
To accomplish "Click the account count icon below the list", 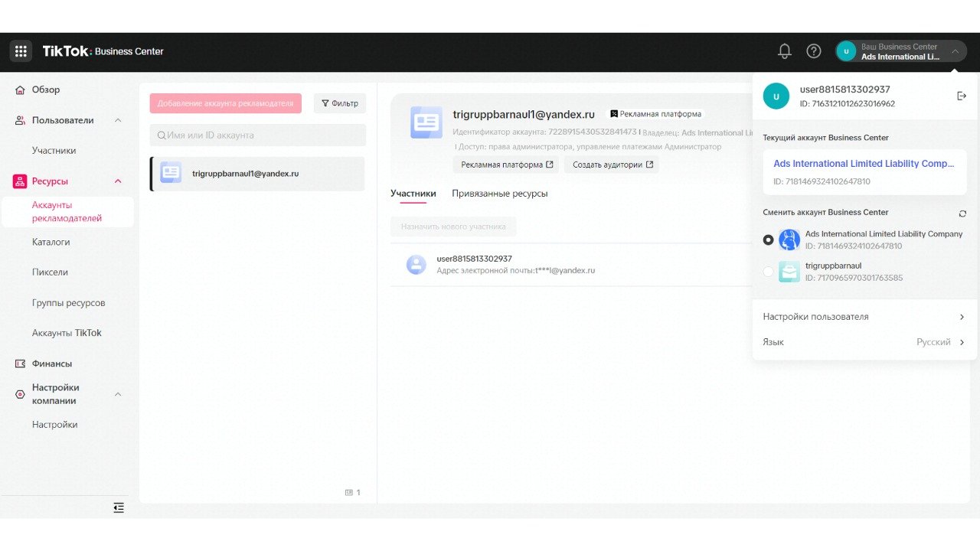I will pos(349,493).
